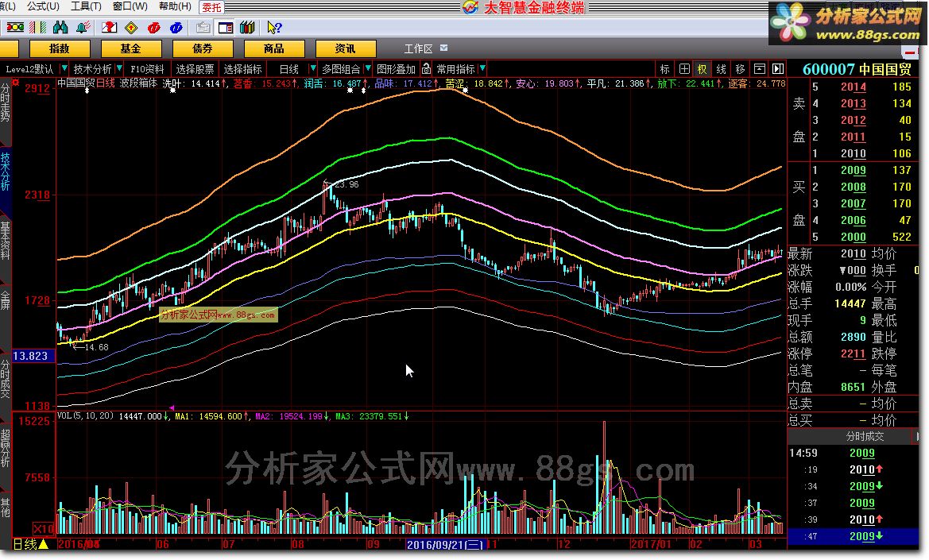The height and width of the screenshot is (560, 929).
Task: Expand the 日线 period dropdown arrow
Action: pos(313,68)
